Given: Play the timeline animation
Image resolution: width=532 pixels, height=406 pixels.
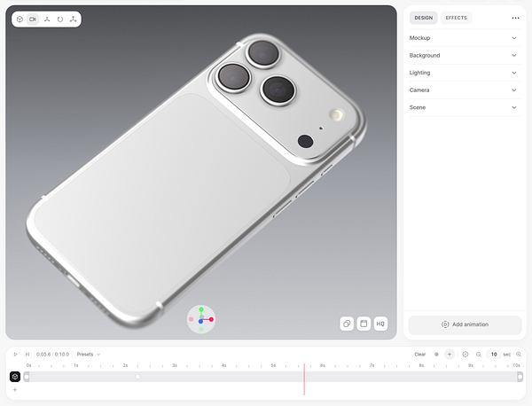Looking at the screenshot, I should 15,354.
